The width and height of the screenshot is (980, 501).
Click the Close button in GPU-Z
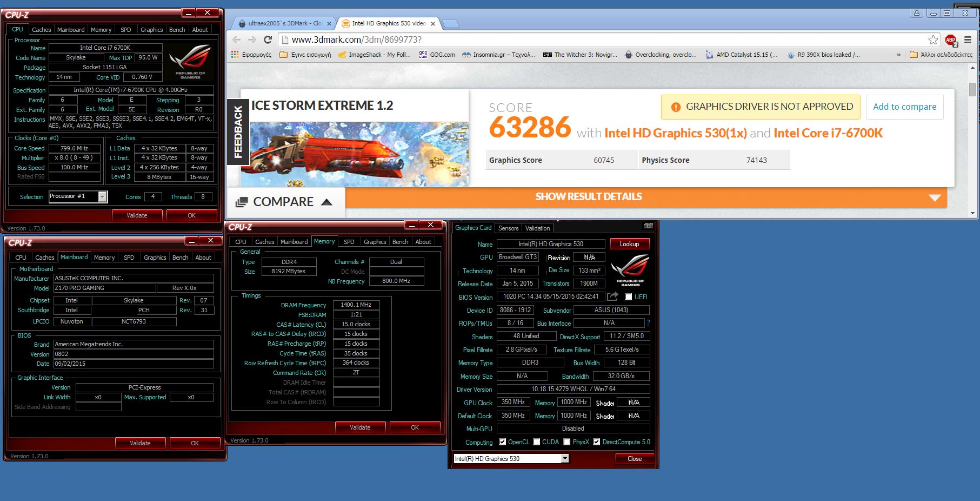635,459
